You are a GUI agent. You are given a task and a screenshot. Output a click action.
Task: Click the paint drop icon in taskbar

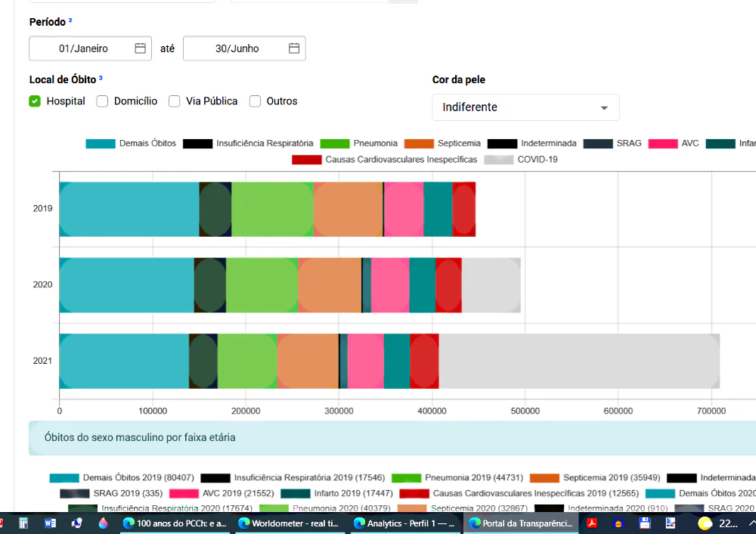click(x=103, y=523)
